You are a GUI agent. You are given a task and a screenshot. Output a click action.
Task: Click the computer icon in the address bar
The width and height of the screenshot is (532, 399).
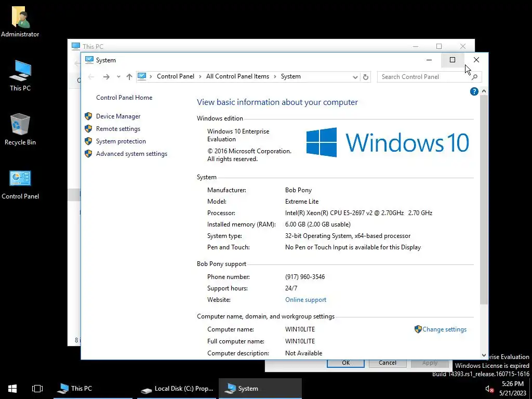tap(142, 76)
